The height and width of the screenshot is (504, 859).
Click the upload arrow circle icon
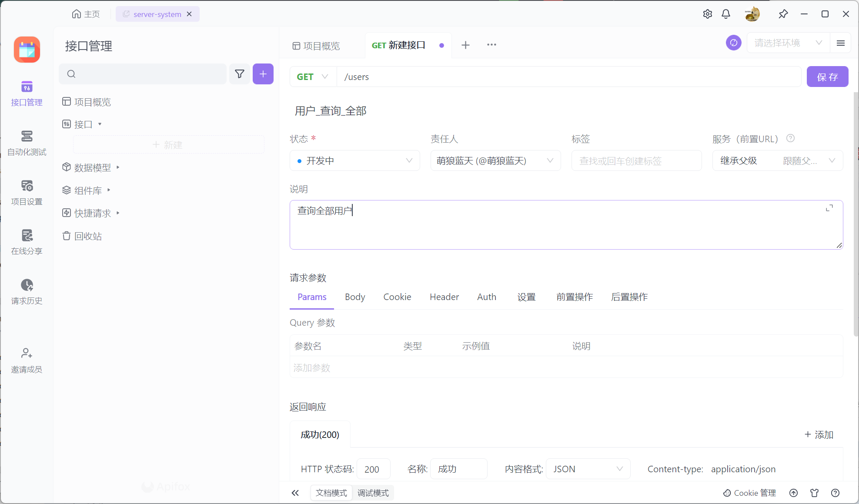(x=793, y=493)
